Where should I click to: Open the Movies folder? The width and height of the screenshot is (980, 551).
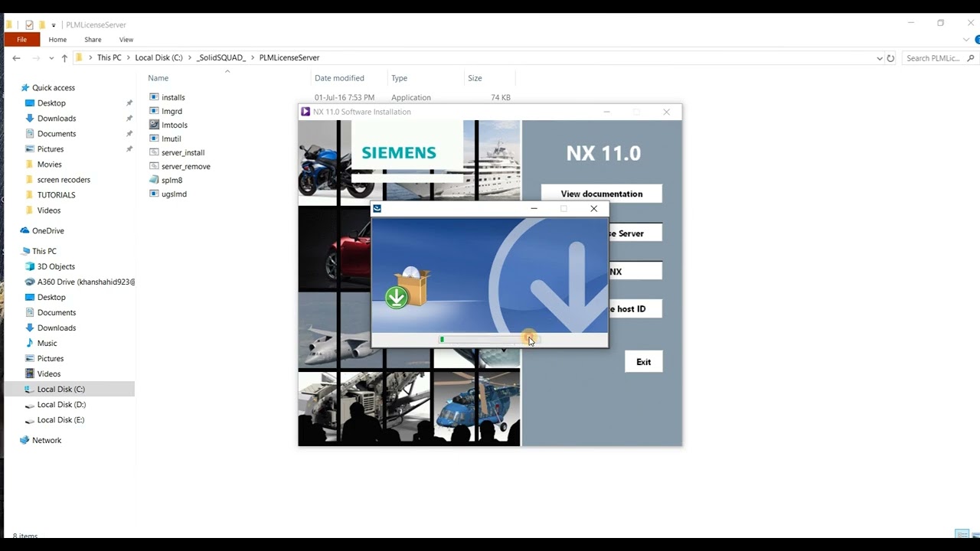(49, 164)
